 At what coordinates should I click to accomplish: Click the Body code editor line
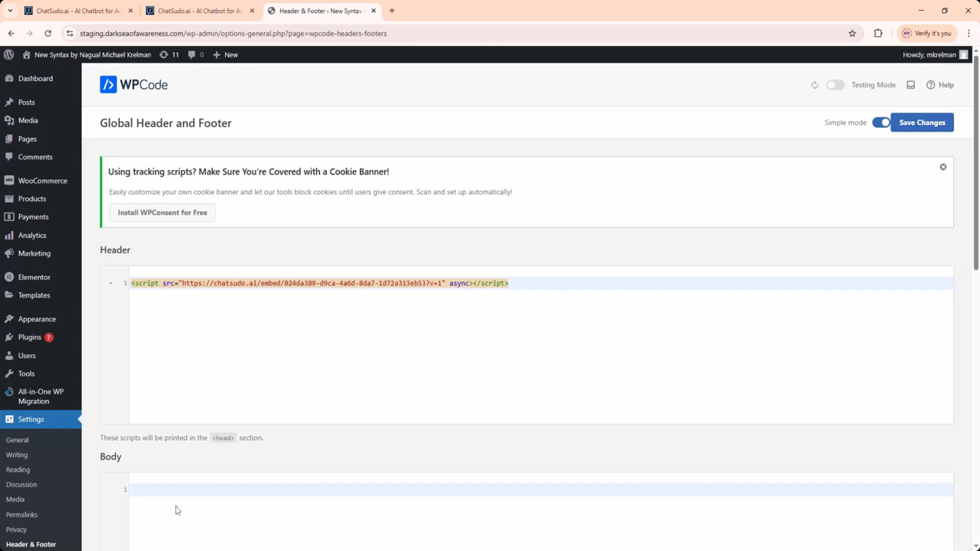(x=541, y=489)
